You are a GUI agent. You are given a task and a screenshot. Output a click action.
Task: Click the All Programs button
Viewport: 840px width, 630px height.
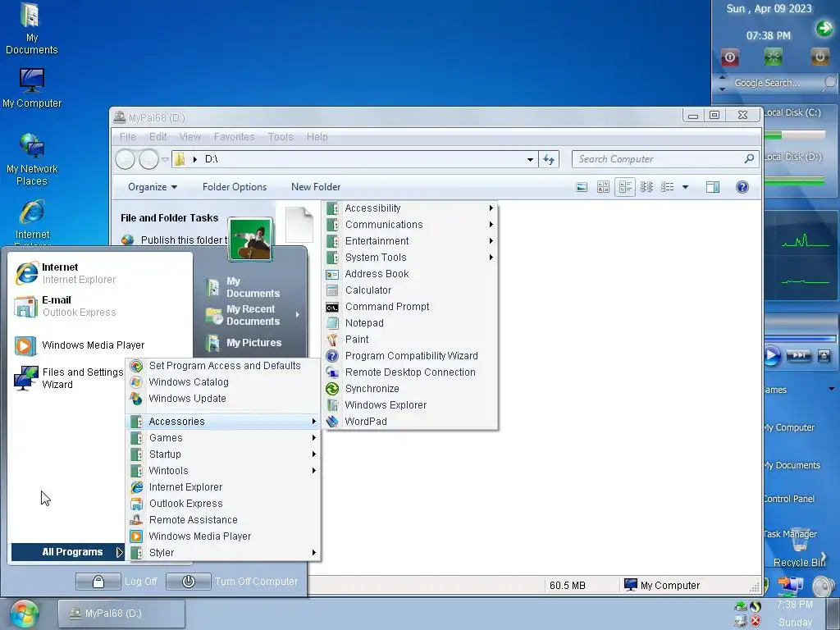(67, 552)
